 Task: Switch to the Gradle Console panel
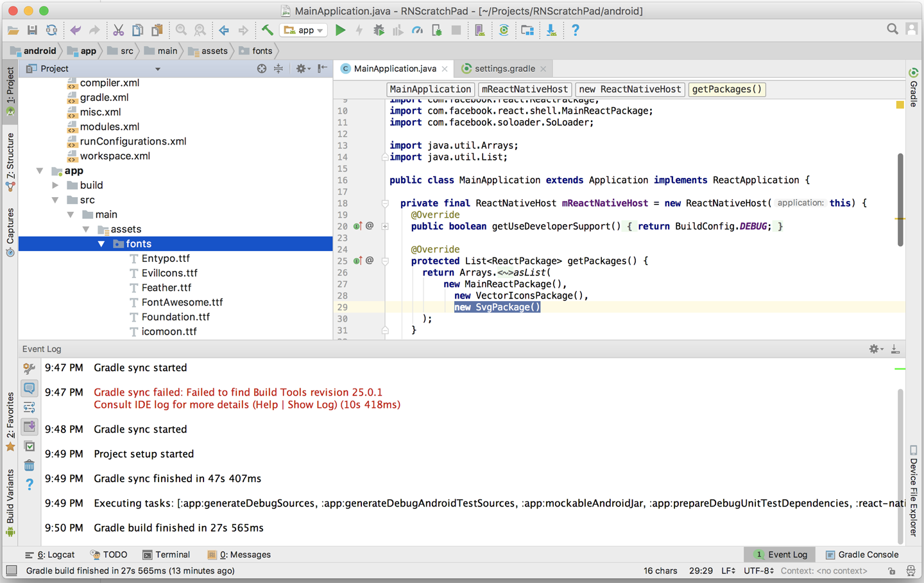pyautogui.click(x=867, y=554)
